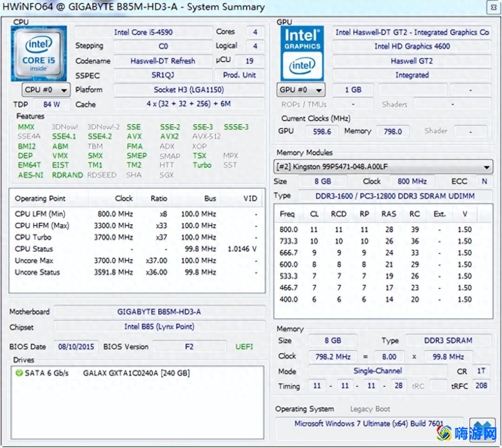Click the Ratio column header
The height and width of the screenshot is (448, 502).
tap(154, 198)
